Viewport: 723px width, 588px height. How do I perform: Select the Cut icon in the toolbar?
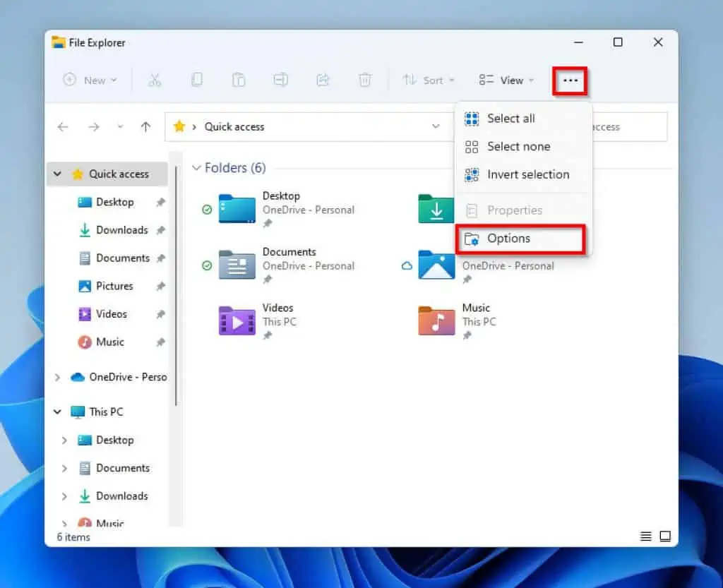[x=155, y=80]
